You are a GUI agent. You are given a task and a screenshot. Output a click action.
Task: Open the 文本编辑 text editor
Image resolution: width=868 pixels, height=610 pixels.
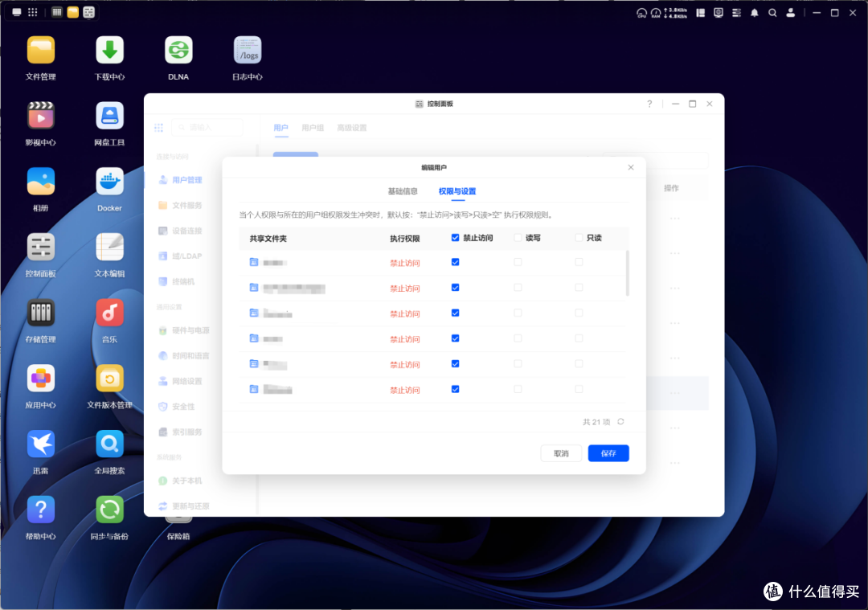tap(109, 248)
